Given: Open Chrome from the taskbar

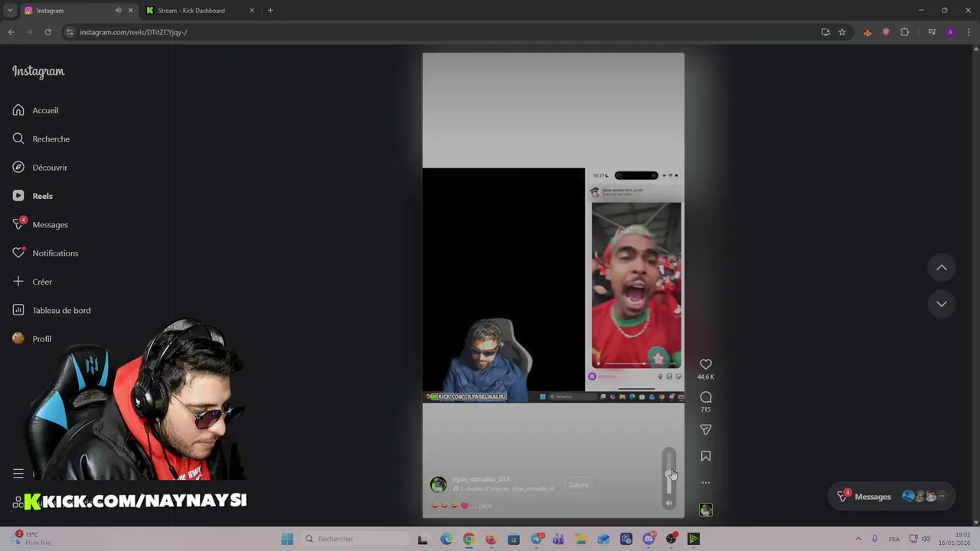Looking at the screenshot, I should pos(469,539).
